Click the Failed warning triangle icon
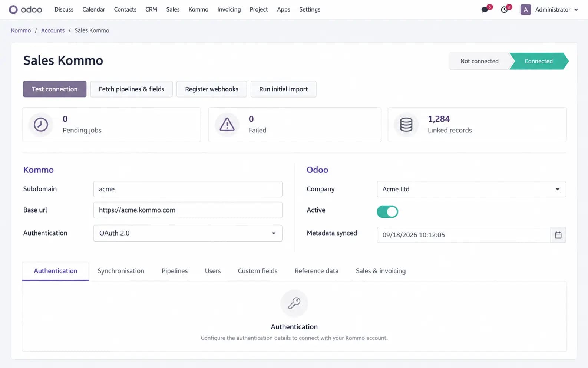This screenshot has width=588, height=368. 227,125
